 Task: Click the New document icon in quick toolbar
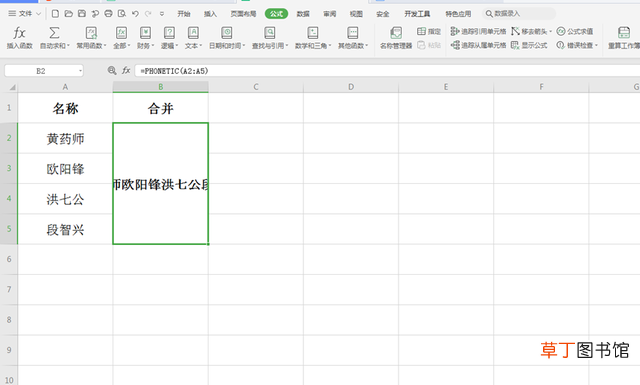pos(55,14)
